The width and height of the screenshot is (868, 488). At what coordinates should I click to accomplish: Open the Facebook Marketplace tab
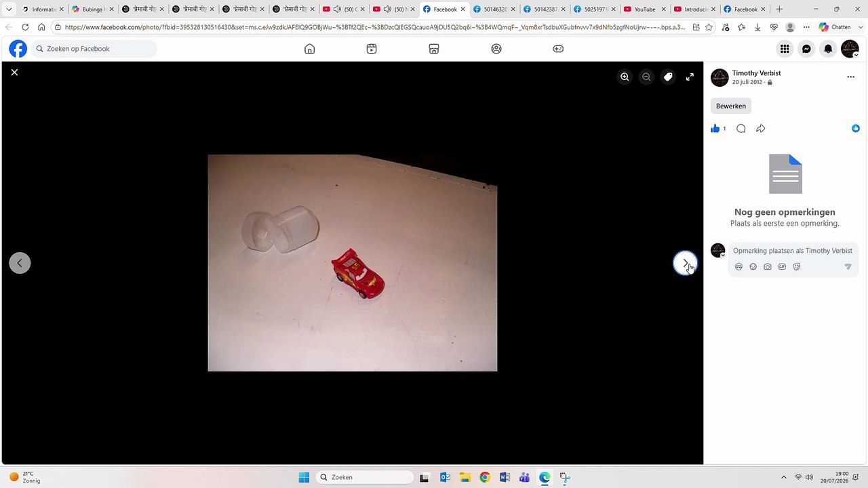[434, 49]
